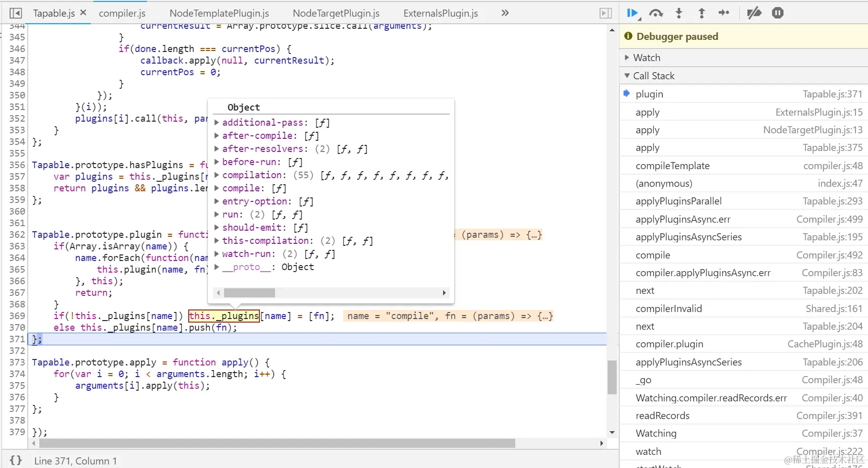Click the Line 371, Column 1 status
The image size is (868, 468).
(x=76, y=461)
